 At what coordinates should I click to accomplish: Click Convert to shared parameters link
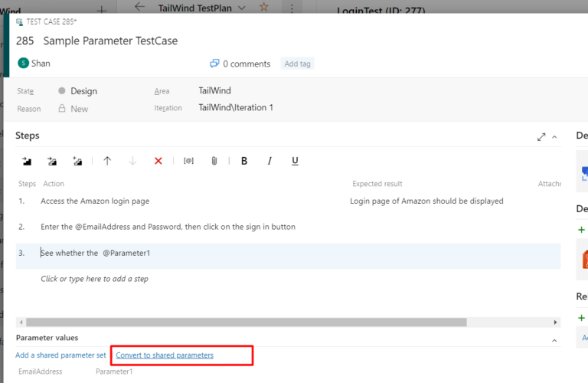click(165, 355)
